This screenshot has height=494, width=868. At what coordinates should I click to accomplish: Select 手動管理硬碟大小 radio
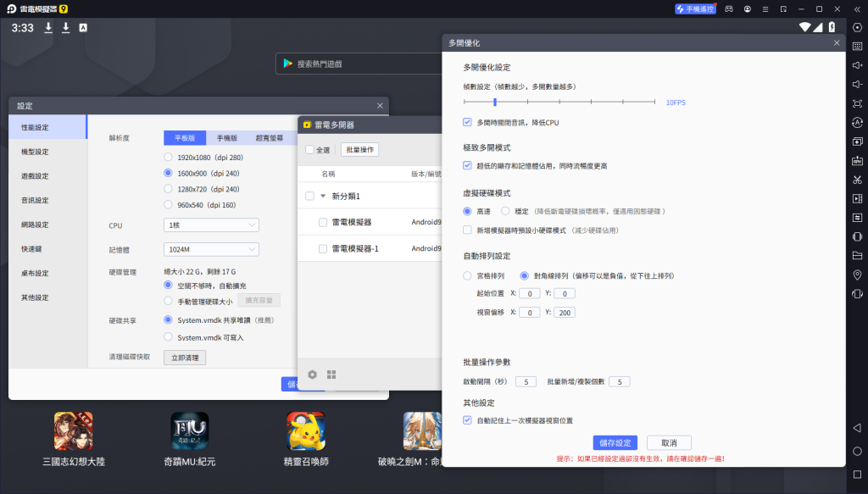point(169,301)
